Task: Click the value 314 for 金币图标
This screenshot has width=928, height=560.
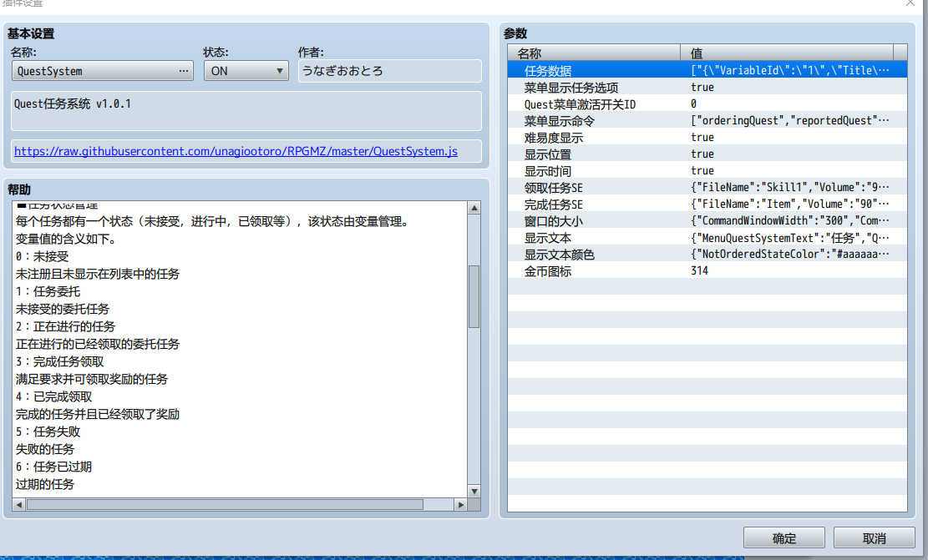Action: click(x=700, y=271)
